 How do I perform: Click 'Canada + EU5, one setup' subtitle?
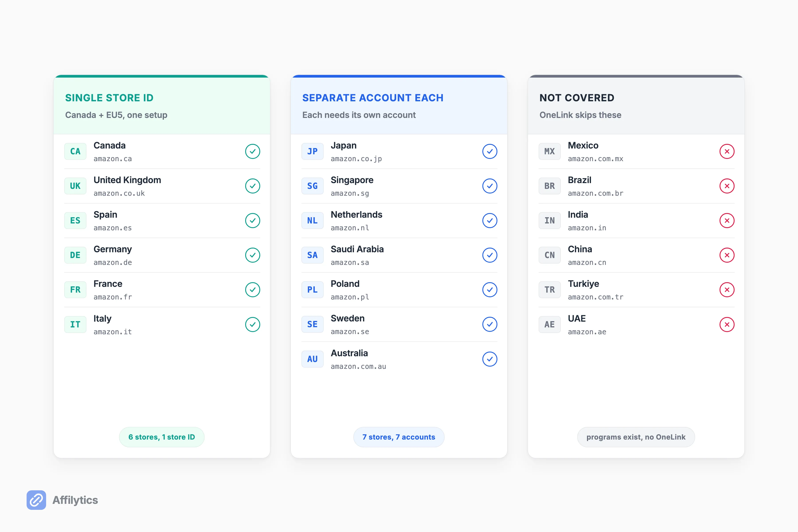point(116,115)
